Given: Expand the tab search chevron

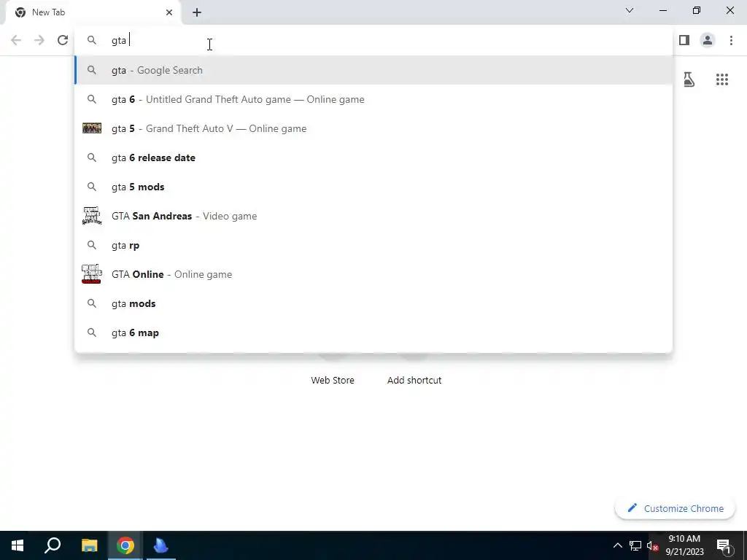Looking at the screenshot, I should click(x=630, y=10).
